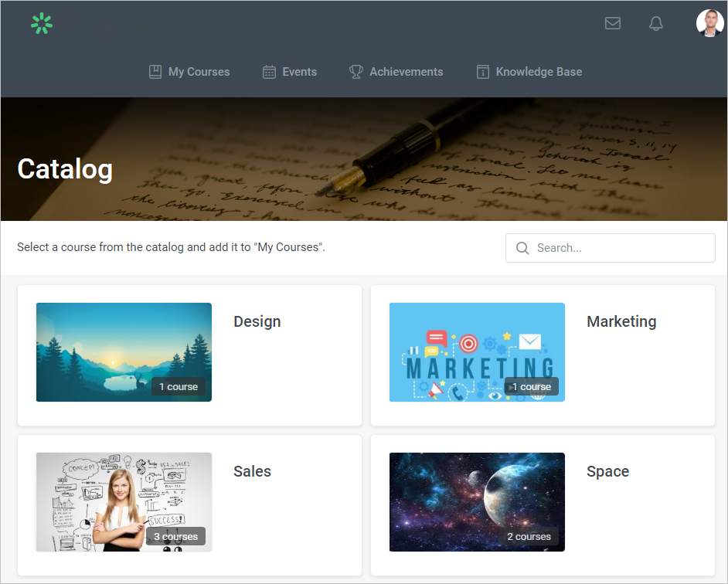Click the Events calendar icon

tap(269, 72)
